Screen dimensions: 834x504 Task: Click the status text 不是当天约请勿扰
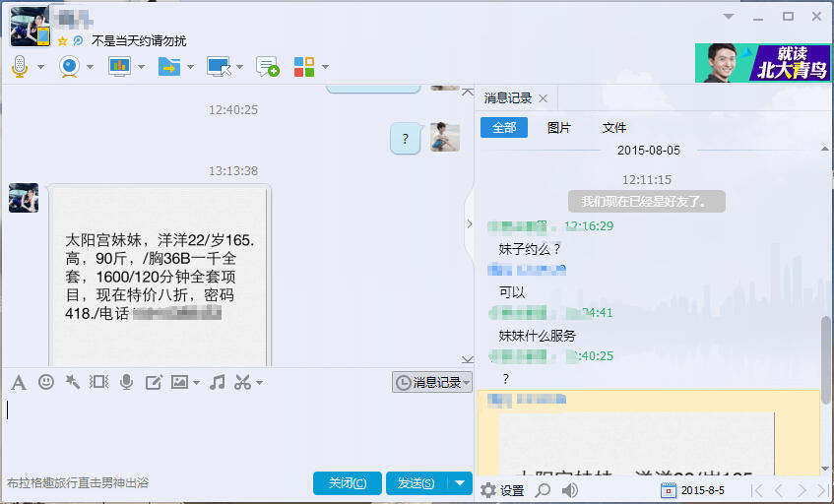click(x=139, y=41)
